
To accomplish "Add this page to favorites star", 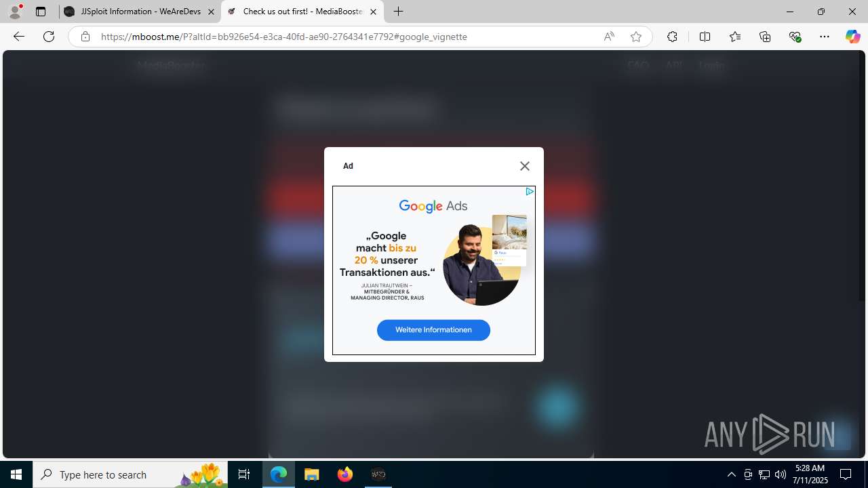I will [x=635, y=37].
